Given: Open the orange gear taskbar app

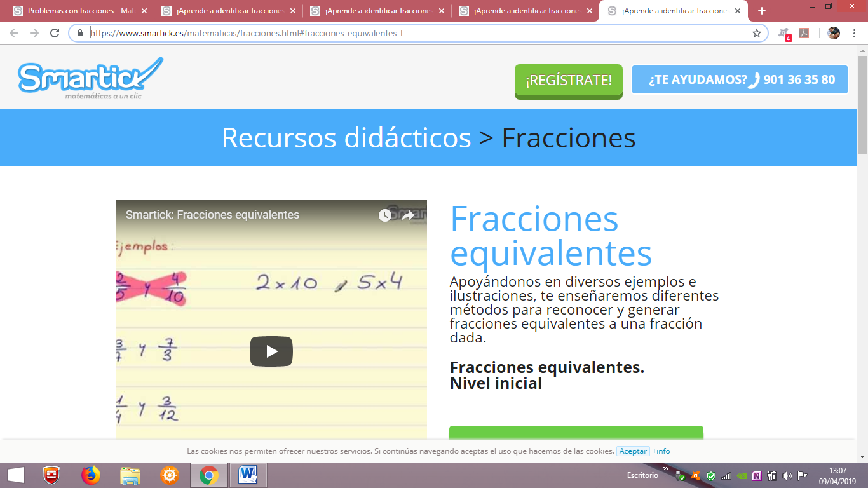Looking at the screenshot, I should 170,475.
